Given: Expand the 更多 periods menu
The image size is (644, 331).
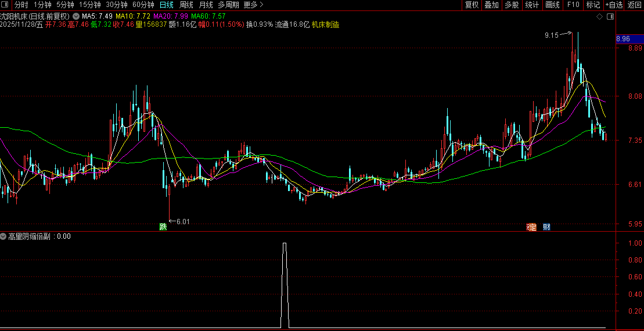Looking at the screenshot, I should click(253, 5).
